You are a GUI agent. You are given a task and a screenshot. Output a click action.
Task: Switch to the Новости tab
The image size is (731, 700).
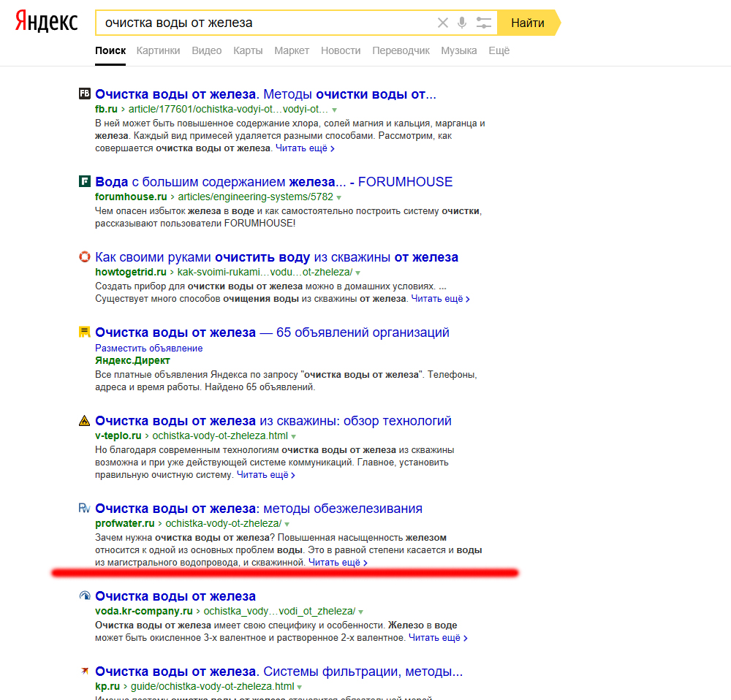pyautogui.click(x=341, y=50)
